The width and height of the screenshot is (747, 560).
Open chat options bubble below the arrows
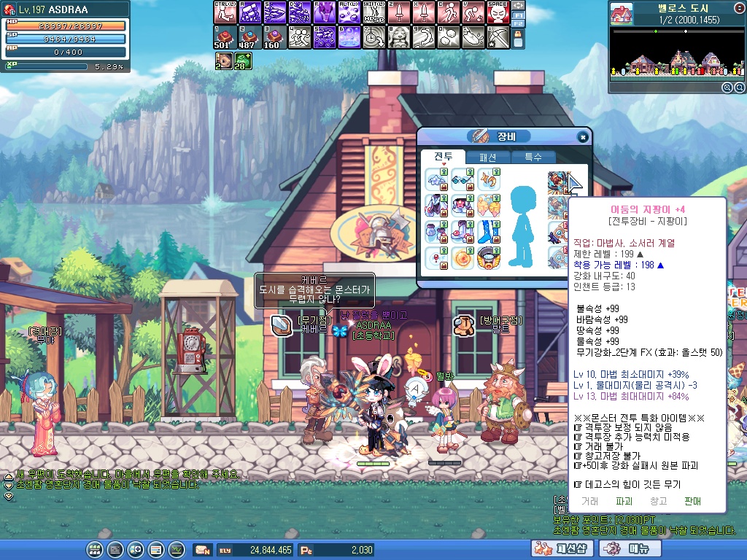[8, 496]
